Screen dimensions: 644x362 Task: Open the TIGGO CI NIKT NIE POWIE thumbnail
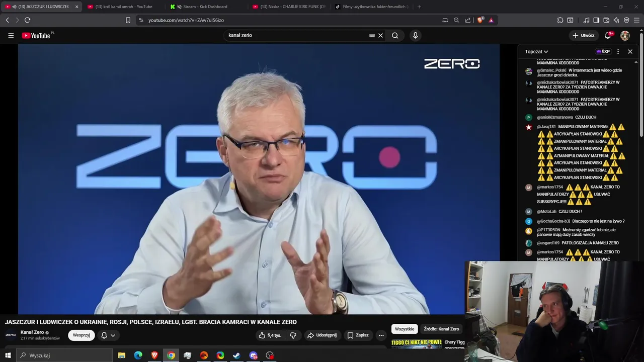coord(417,344)
